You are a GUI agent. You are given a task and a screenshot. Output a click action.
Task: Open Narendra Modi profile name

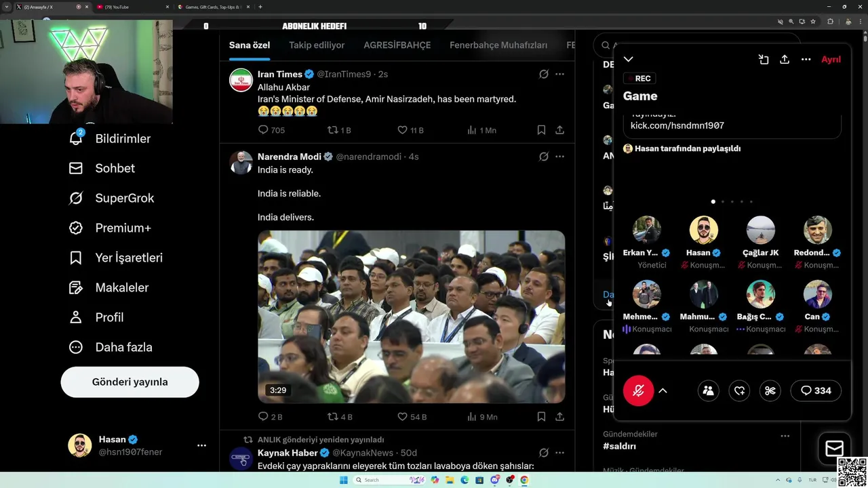click(x=290, y=157)
